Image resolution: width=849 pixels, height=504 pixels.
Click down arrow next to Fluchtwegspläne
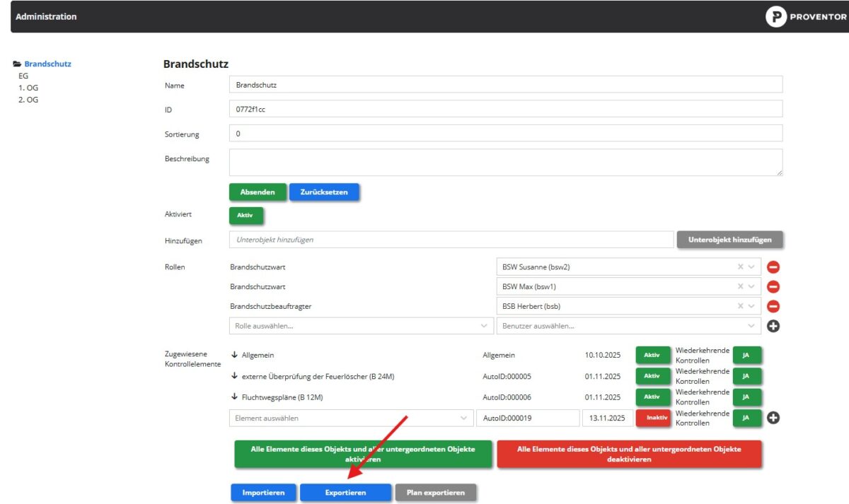pos(234,397)
